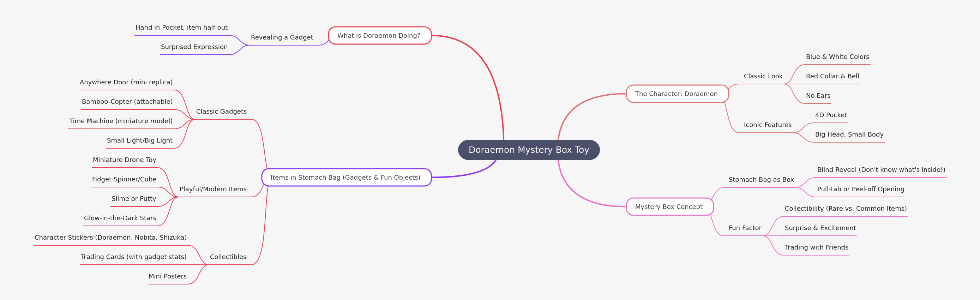Select the central Doraemon Mystery Box Toy node
Image resolution: width=980 pixels, height=300 pixels.
528,150
